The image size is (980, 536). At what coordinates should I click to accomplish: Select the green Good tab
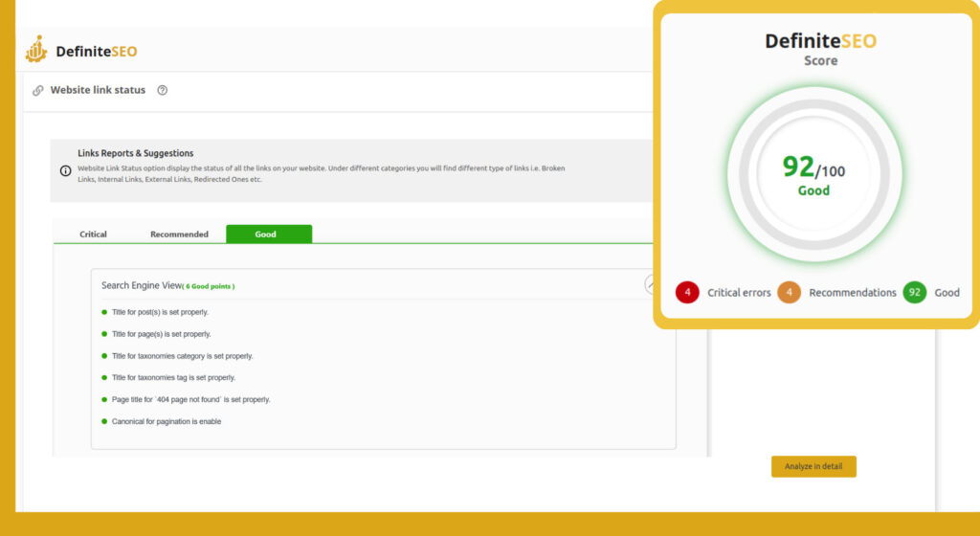point(268,234)
